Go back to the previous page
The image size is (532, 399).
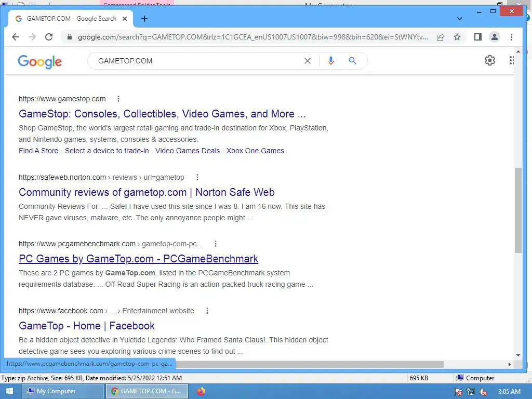point(16,37)
